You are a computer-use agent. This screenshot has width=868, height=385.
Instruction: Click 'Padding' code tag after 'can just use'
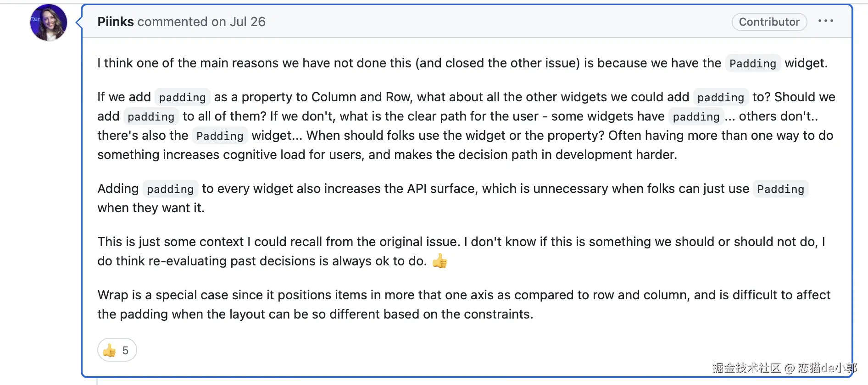coord(780,189)
